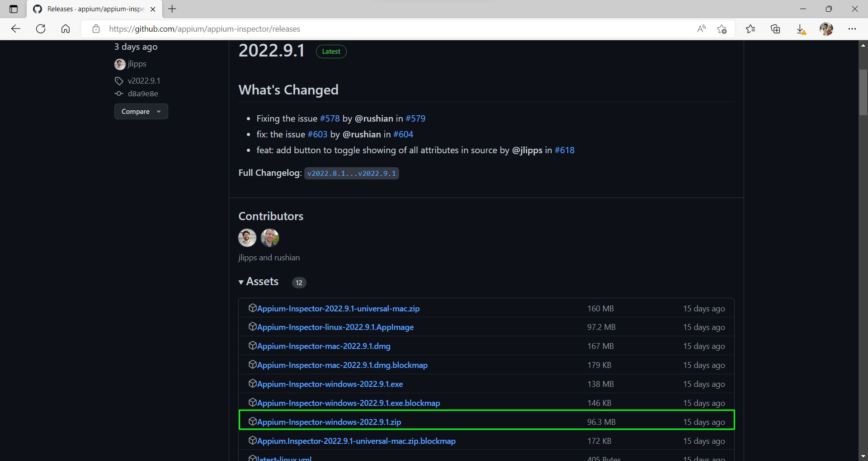Close the Releases appium tab
This screenshot has height=461, width=868.
click(153, 9)
